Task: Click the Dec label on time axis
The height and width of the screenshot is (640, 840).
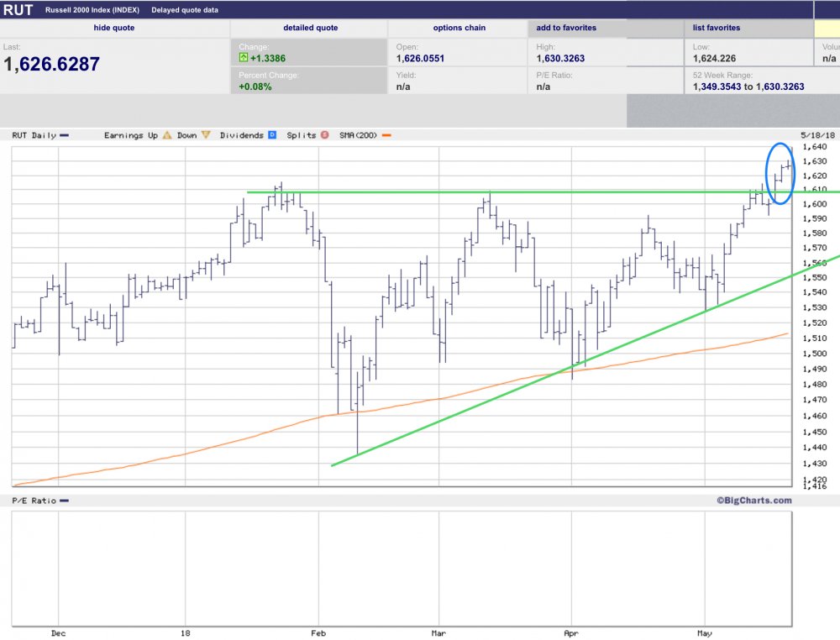Action: point(59,633)
